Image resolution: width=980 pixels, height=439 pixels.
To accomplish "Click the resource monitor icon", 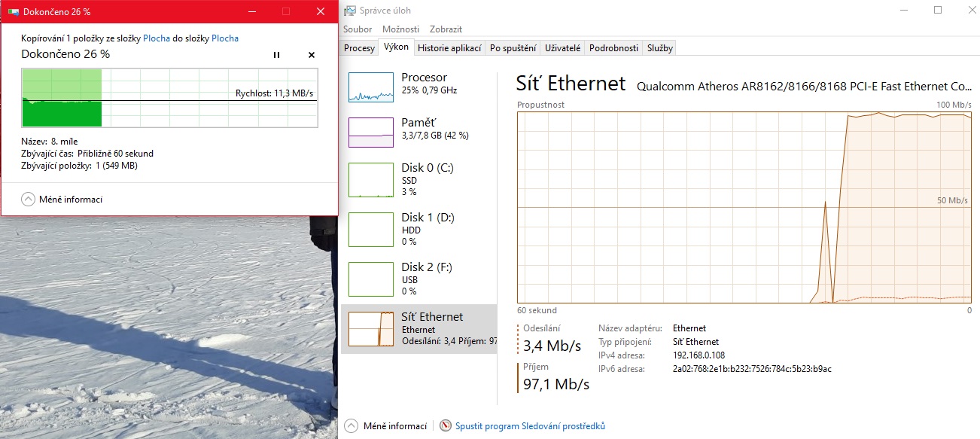I will [x=446, y=426].
